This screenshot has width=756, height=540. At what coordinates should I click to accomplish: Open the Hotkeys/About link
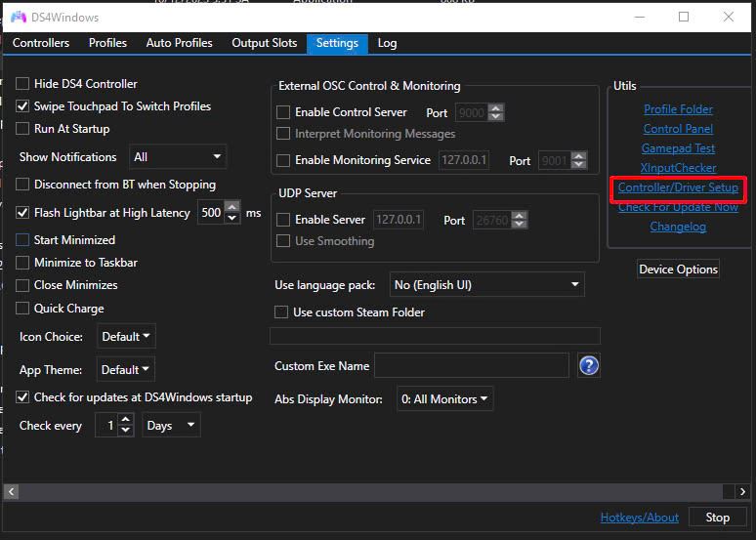tap(640, 518)
